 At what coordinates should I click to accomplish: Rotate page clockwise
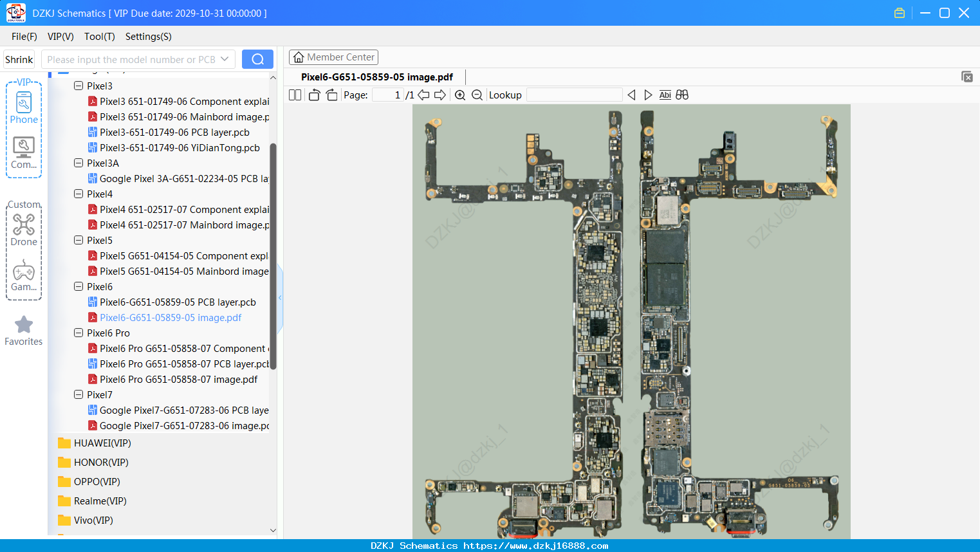coord(331,95)
